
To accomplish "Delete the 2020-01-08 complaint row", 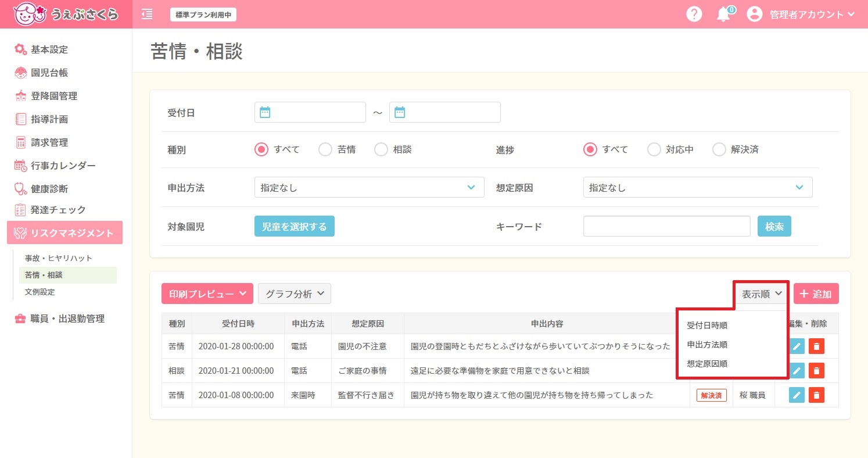I will [x=816, y=395].
